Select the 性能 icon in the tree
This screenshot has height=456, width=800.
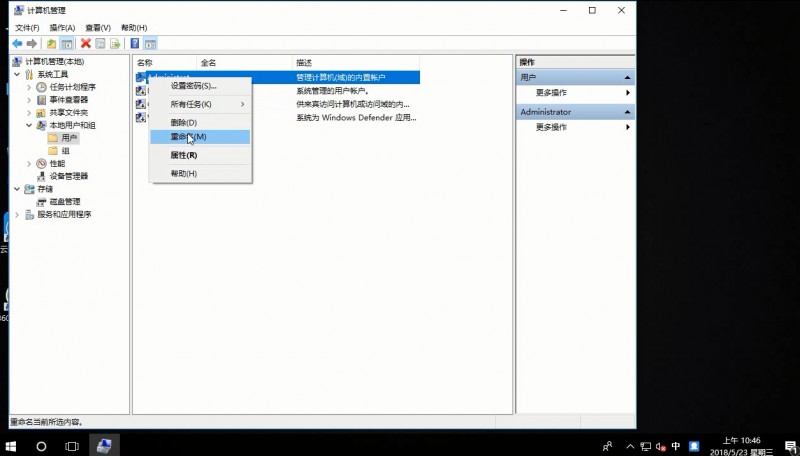coord(41,164)
